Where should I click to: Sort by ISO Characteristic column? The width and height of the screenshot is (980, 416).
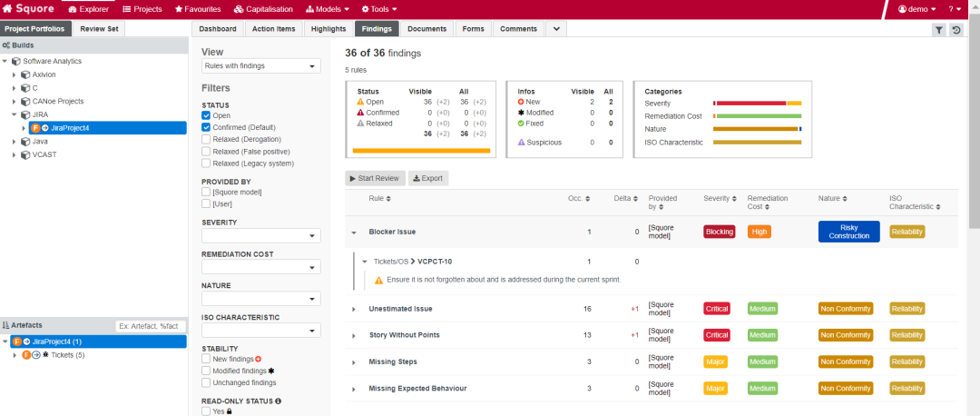click(x=938, y=207)
